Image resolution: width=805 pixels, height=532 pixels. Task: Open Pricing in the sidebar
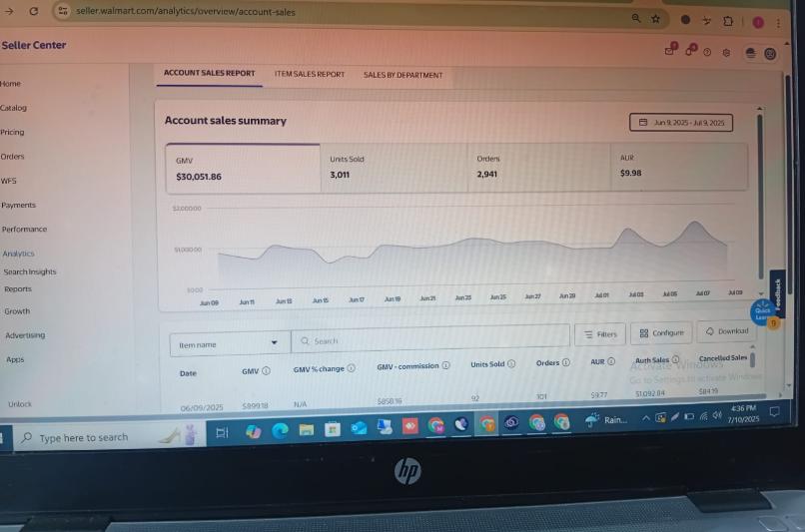click(12, 132)
